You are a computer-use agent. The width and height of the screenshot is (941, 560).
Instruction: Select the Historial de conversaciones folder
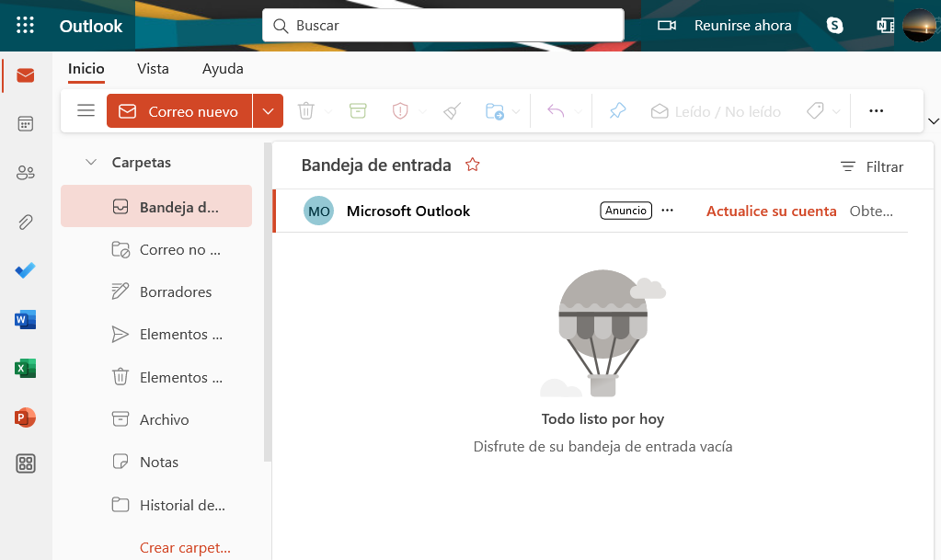(x=156, y=505)
